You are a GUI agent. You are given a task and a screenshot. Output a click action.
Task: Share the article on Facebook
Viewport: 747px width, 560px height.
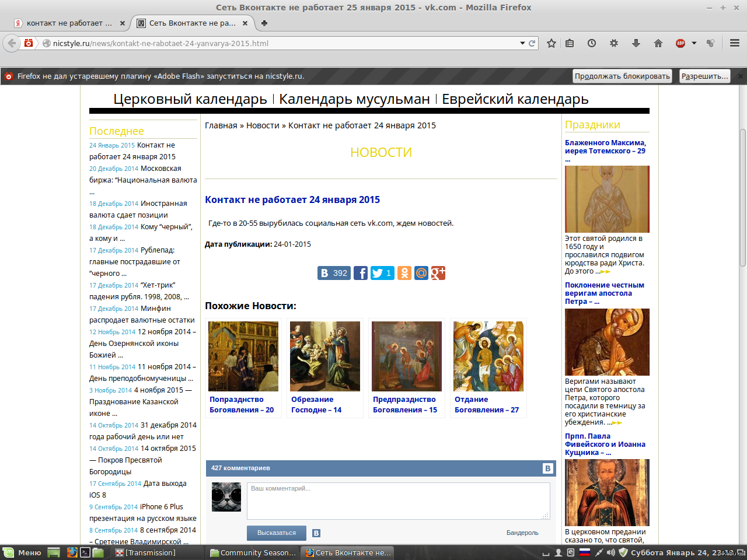[x=361, y=273]
